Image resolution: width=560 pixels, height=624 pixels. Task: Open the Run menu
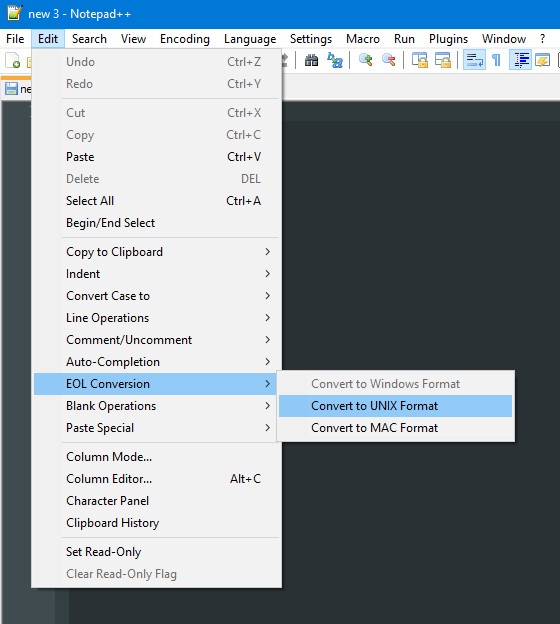click(x=404, y=39)
